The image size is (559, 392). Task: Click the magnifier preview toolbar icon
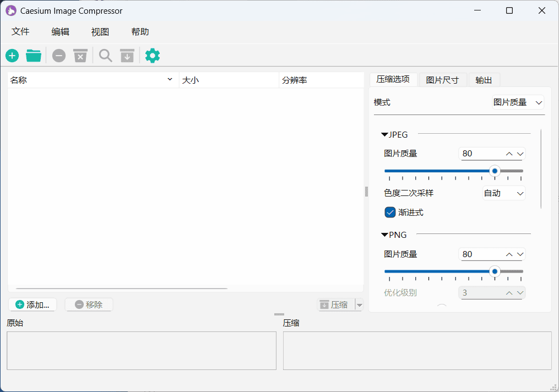[106, 56]
